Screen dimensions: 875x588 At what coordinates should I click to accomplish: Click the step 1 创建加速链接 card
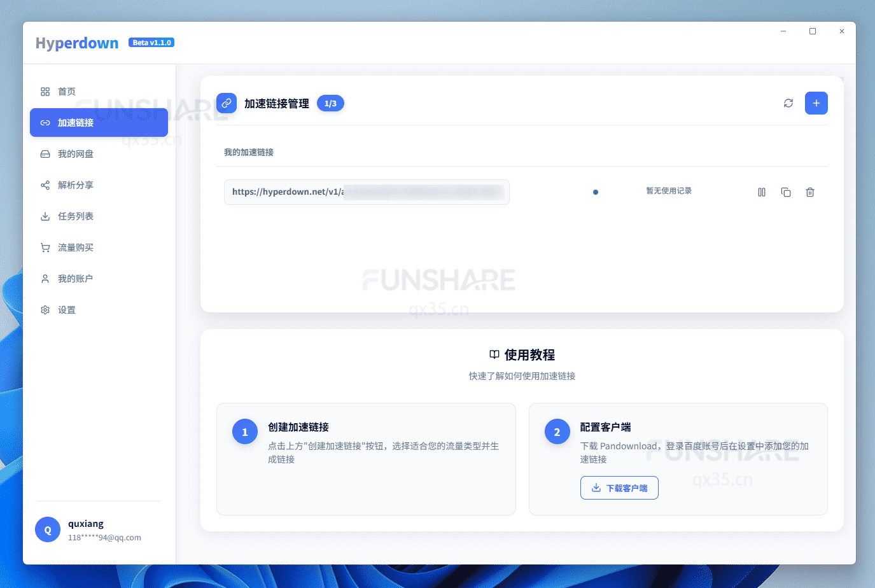click(366, 459)
